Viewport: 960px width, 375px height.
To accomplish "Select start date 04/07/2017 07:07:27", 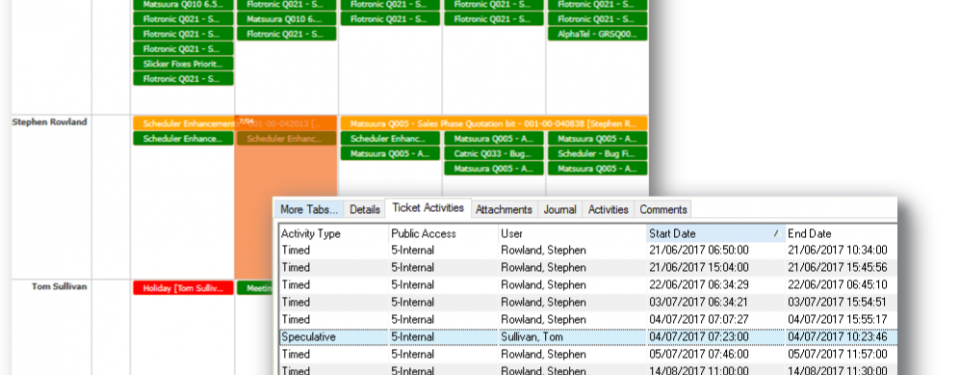I will pyautogui.click(x=698, y=320).
